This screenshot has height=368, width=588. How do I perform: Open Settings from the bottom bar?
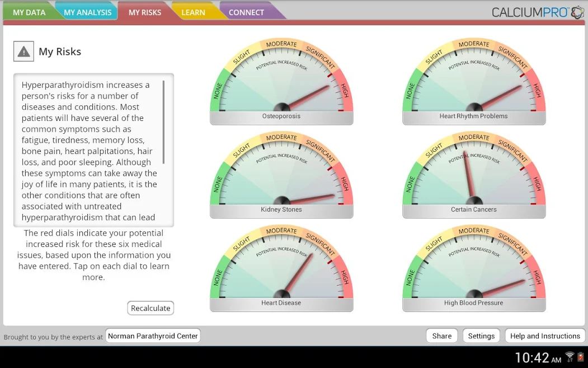click(481, 336)
